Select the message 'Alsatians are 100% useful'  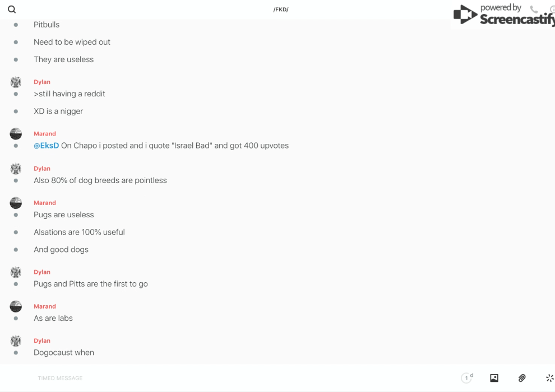pyautogui.click(x=79, y=232)
